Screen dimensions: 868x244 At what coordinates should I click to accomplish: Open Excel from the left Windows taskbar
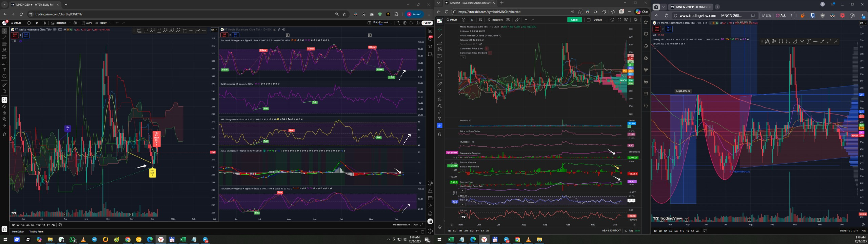[183, 240]
